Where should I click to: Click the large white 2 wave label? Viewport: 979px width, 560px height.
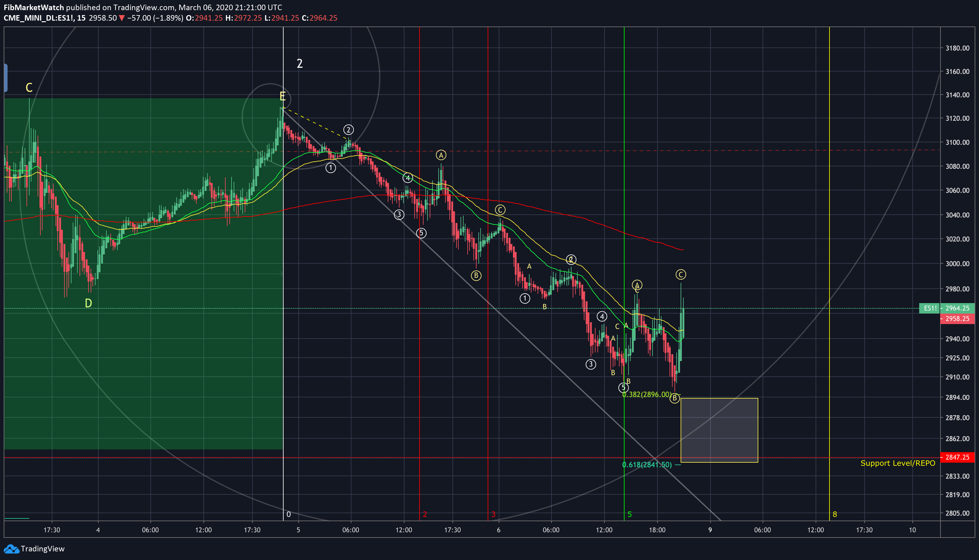coord(300,63)
